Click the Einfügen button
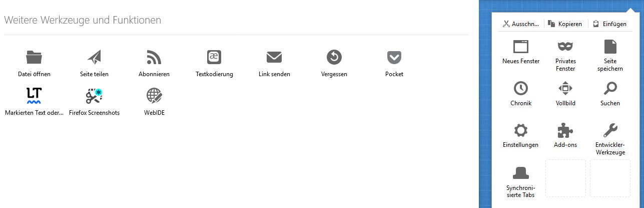The width and height of the screenshot is (644, 208). click(x=609, y=24)
